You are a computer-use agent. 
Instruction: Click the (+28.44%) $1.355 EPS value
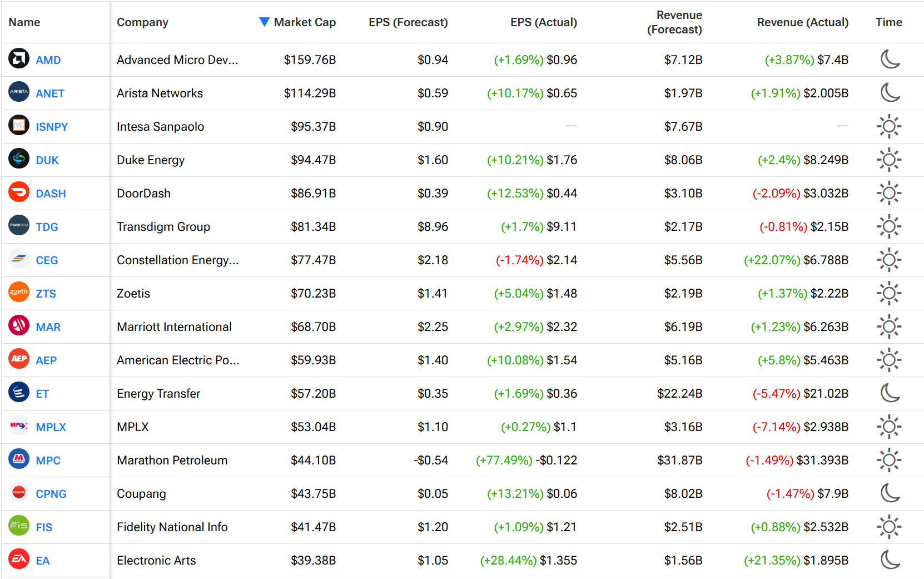[x=529, y=560]
